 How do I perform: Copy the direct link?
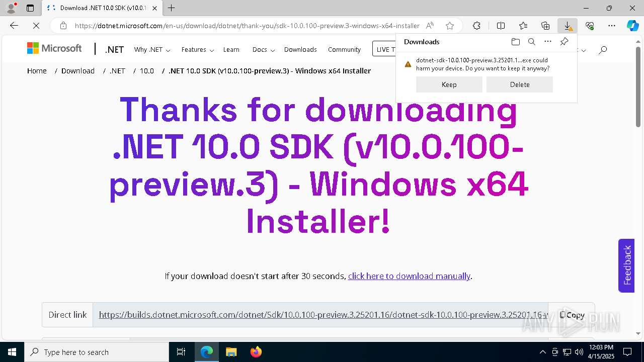point(572,315)
